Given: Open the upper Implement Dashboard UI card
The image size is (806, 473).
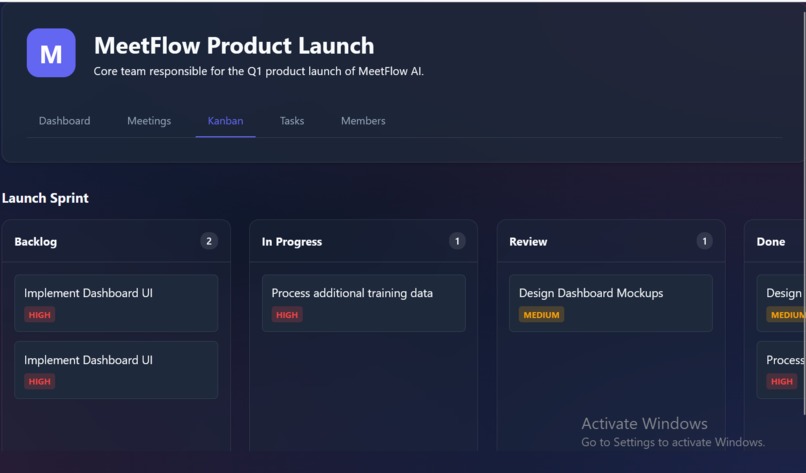Looking at the screenshot, I should tap(116, 303).
